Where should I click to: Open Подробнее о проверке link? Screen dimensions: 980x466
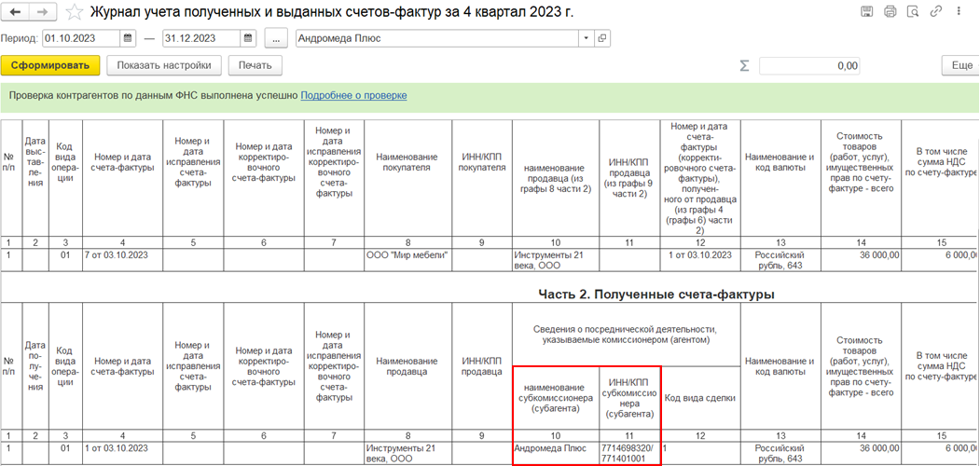point(353,96)
